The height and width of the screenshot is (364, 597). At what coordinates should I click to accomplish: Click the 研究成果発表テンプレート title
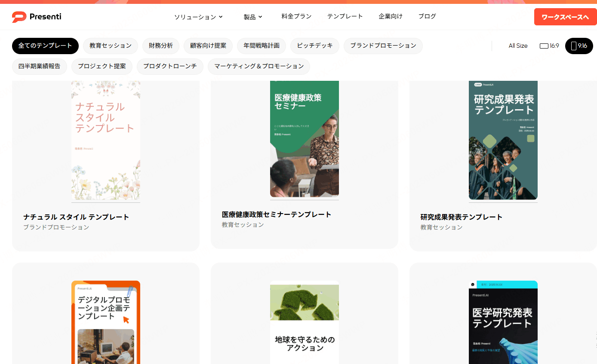pyautogui.click(x=462, y=217)
